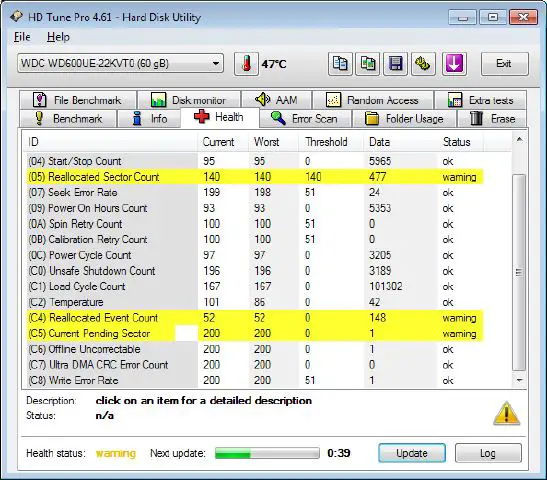547x480 pixels.
Task: Click the data value 5353
Action: (x=380, y=208)
